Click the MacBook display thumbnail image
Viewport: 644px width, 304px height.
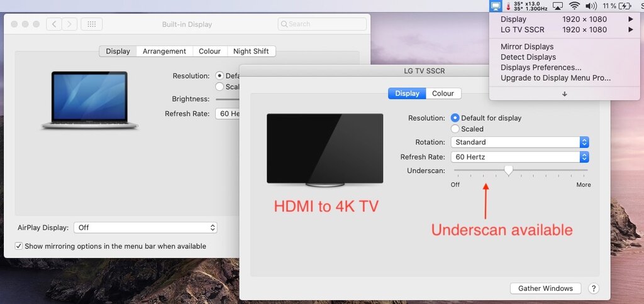tap(89, 100)
